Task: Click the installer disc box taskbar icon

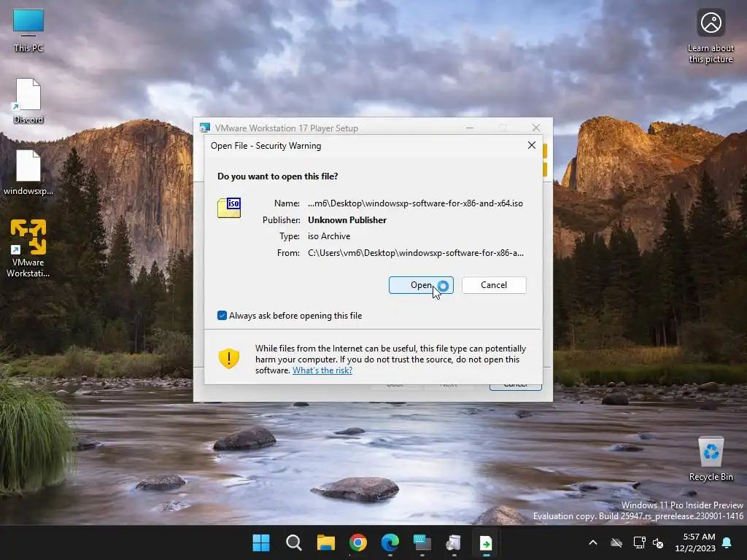Action: pyautogui.click(x=454, y=542)
